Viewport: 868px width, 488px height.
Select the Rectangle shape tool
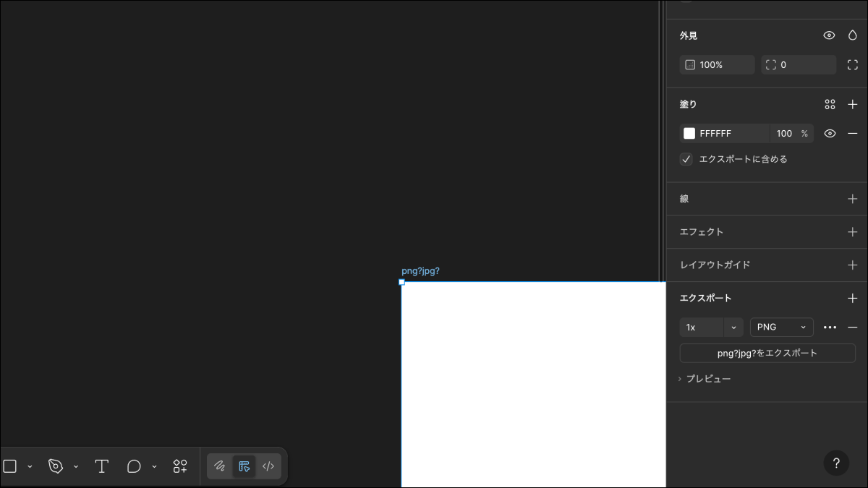click(10, 466)
